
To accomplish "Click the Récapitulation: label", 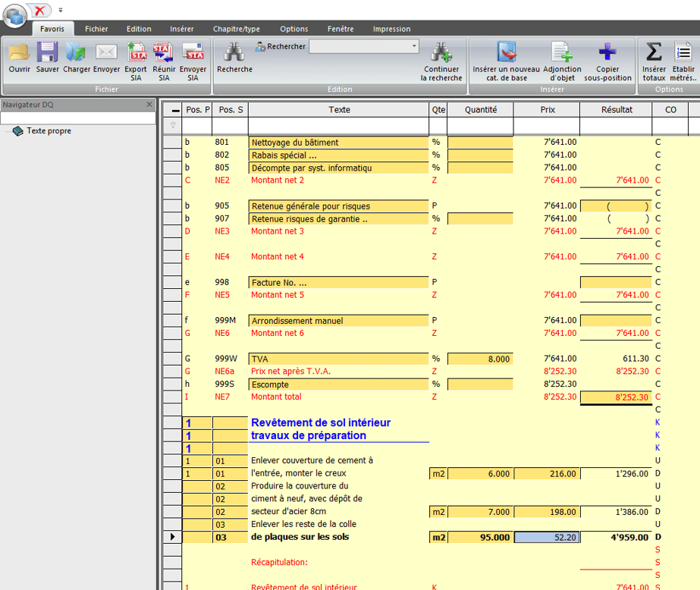I will coord(279,563).
